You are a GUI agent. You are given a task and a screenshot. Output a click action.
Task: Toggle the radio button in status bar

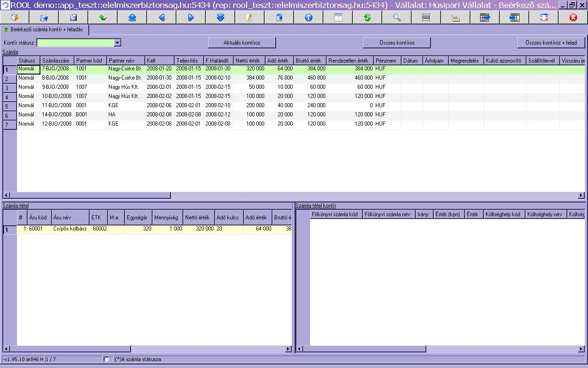point(107,359)
